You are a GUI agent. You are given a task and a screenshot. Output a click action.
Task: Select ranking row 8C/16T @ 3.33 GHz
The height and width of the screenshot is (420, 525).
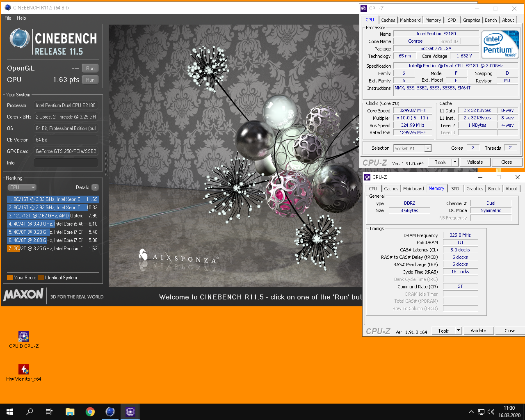(x=53, y=199)
